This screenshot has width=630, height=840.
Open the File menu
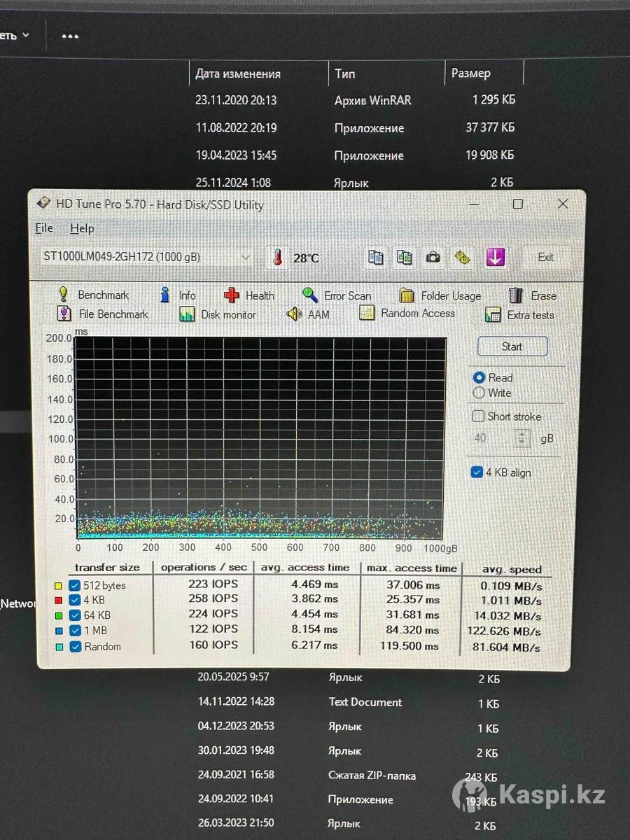click(x=44, y=228)
